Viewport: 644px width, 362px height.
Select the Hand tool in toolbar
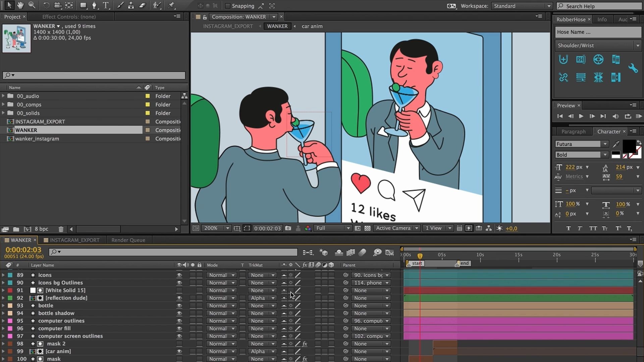click(x=20, y=5)
